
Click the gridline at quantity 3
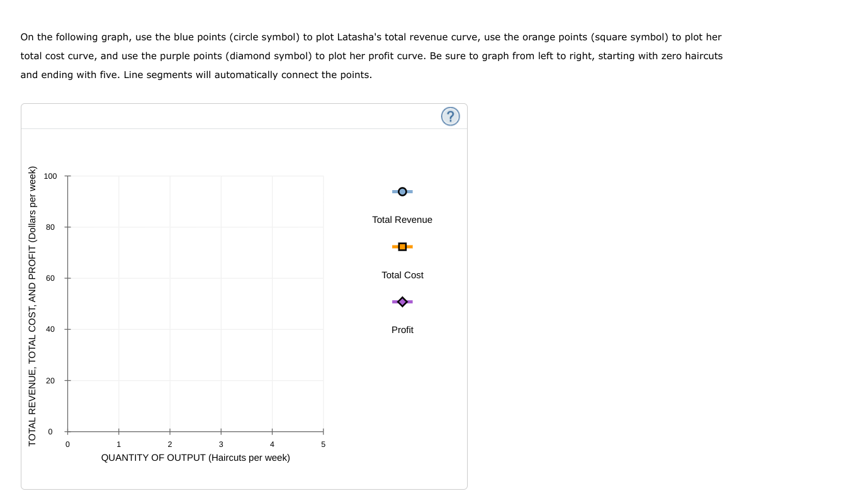point(220,303)
